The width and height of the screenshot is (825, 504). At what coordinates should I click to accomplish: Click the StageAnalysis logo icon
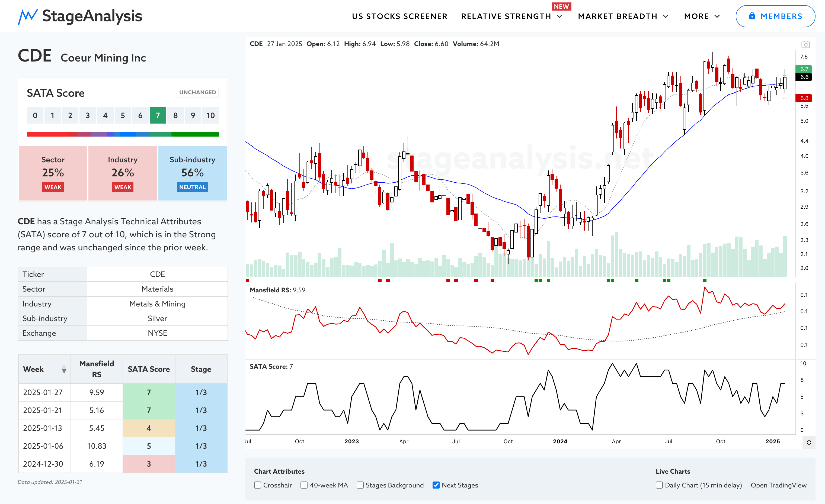(x=27, y=16)
